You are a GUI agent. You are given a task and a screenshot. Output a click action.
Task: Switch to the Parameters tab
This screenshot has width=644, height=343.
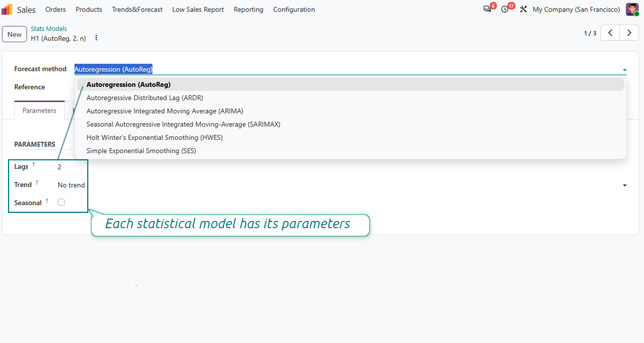39,110
